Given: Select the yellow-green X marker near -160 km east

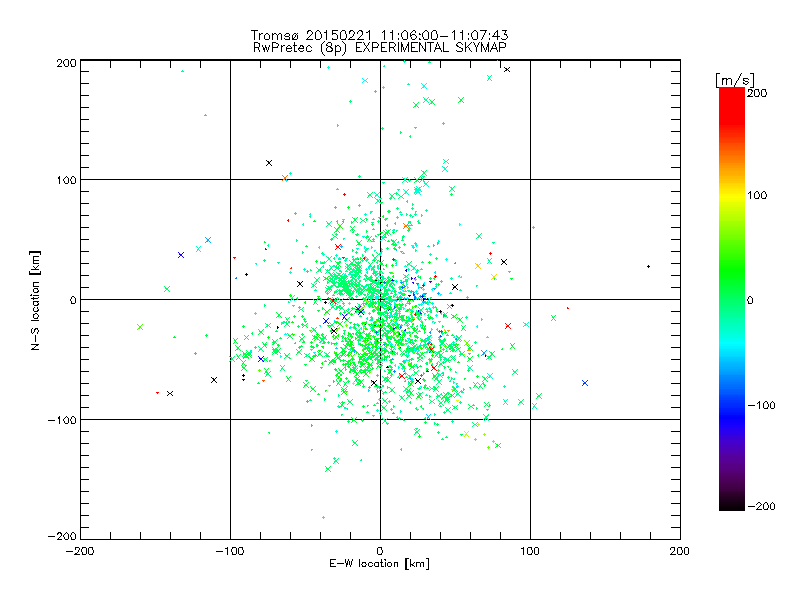Looking at the screenshot, I should [x=140, y=327].
